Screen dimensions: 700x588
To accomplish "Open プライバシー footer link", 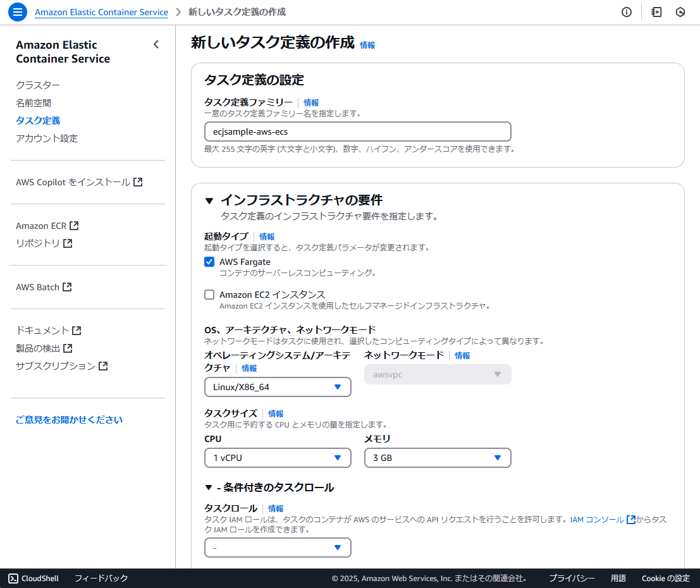I will (572, 578).
